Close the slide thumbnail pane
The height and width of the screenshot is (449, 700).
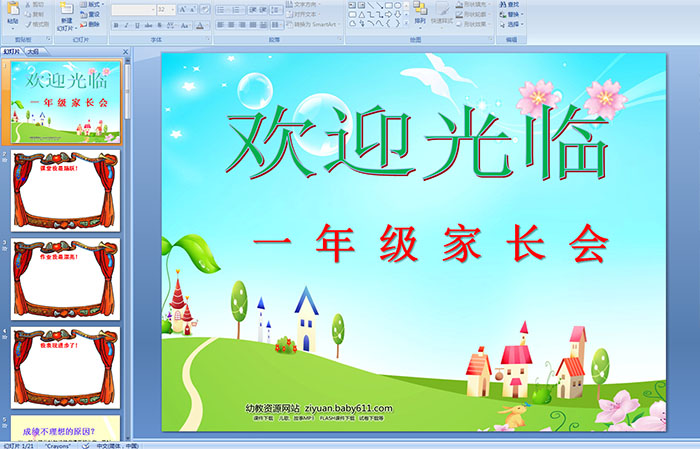125,52
